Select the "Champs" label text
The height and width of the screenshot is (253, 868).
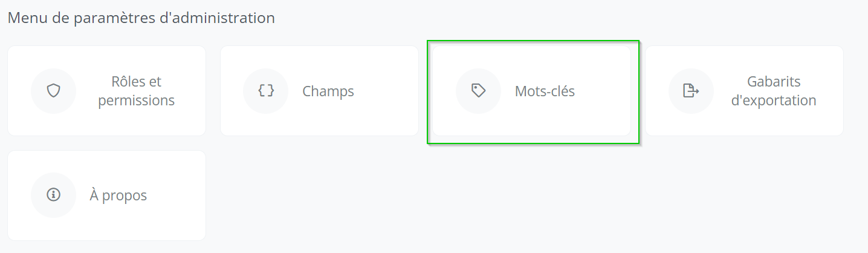click(x=328, y=92)
